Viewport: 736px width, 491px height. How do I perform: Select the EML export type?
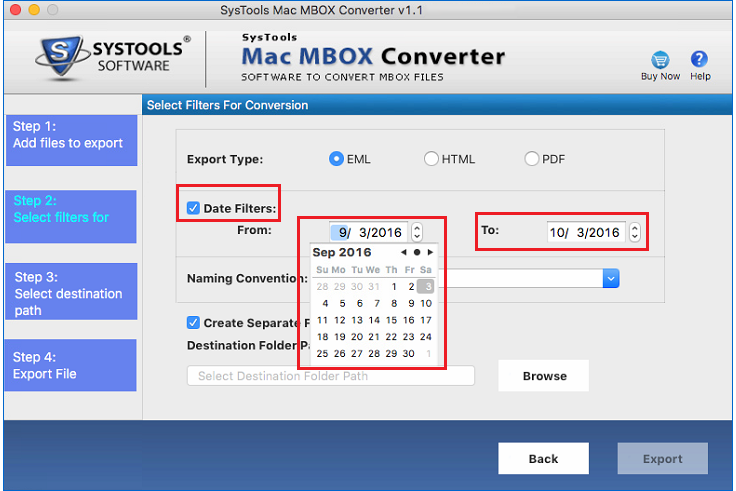[337, 159]
